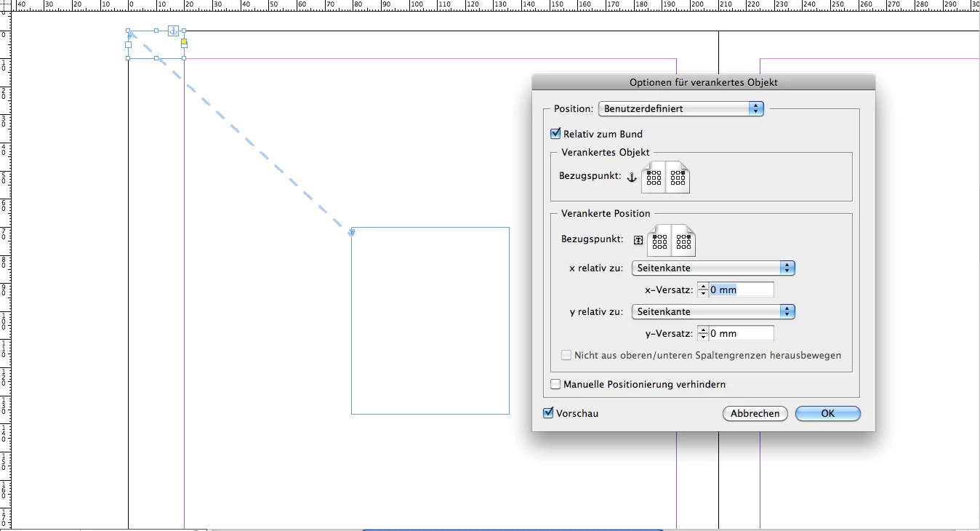Click the top-center handle of the selected frame
This screenshot has height=531, width=980.
coord(156,31)
